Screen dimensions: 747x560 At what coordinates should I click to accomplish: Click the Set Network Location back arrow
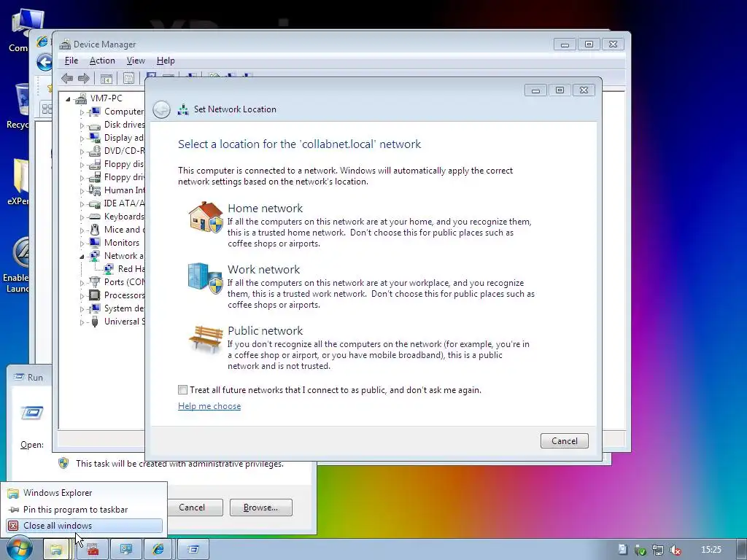click(x=161, y=109)
